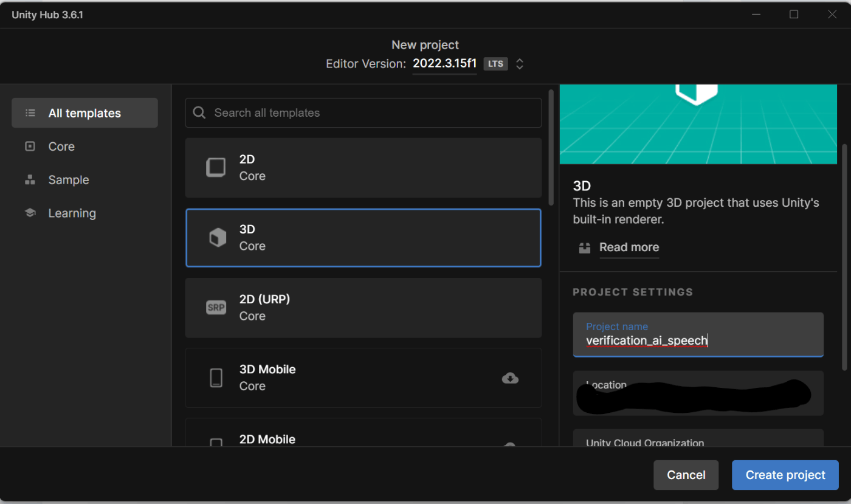Select the 2D Core template
Image resolution: width=851 pixels, height=504 pixels.
click(x=363, y=168)
